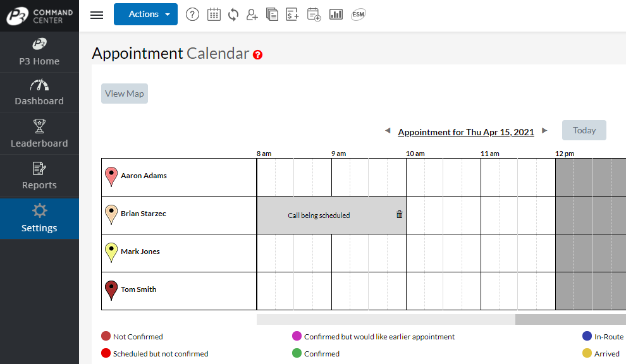
Task: Open the Actions dropdown
Action: [x=145, y=14]
